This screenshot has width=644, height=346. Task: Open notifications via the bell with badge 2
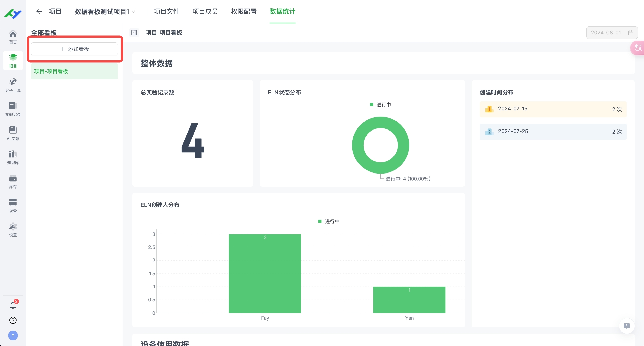(13, 305)
